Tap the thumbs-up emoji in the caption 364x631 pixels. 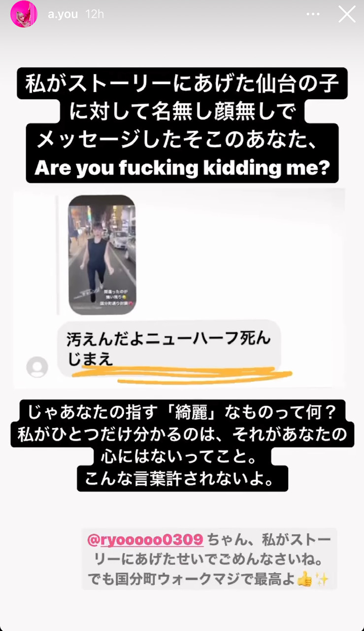click(x=305, y=580)
